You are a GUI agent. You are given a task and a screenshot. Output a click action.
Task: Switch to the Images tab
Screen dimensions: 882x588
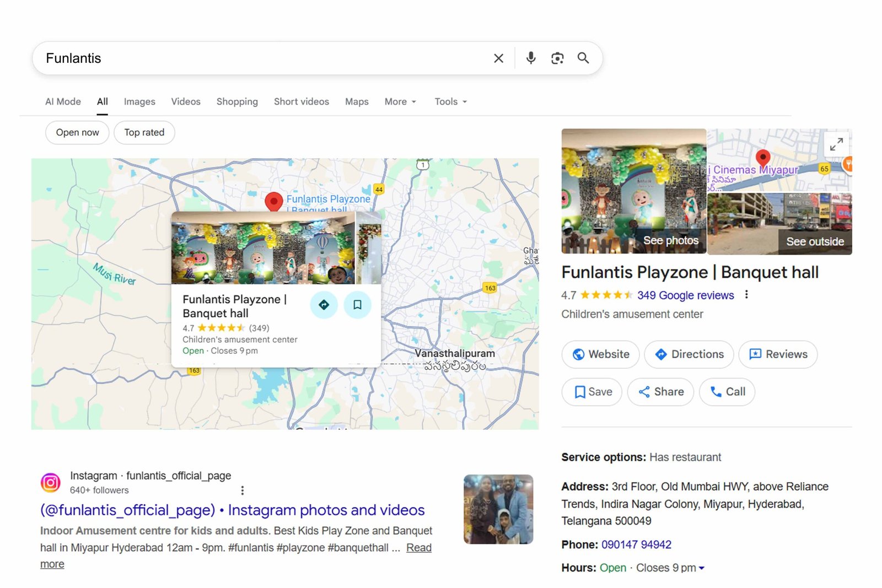pos(139,101)
